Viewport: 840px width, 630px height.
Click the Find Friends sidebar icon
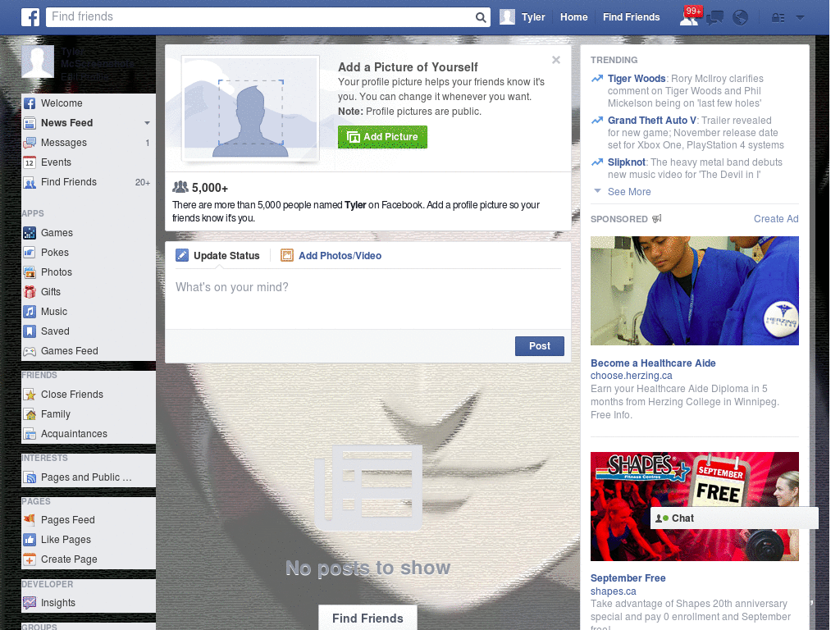30,183
